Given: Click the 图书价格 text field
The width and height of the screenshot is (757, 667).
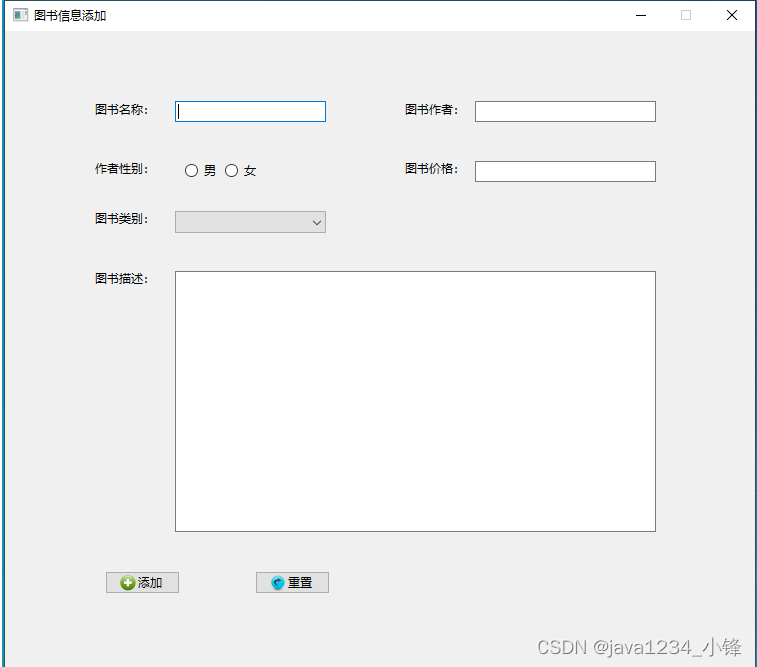Looking at the screenshot, I should pyautogui.click(x=565, y=171).
